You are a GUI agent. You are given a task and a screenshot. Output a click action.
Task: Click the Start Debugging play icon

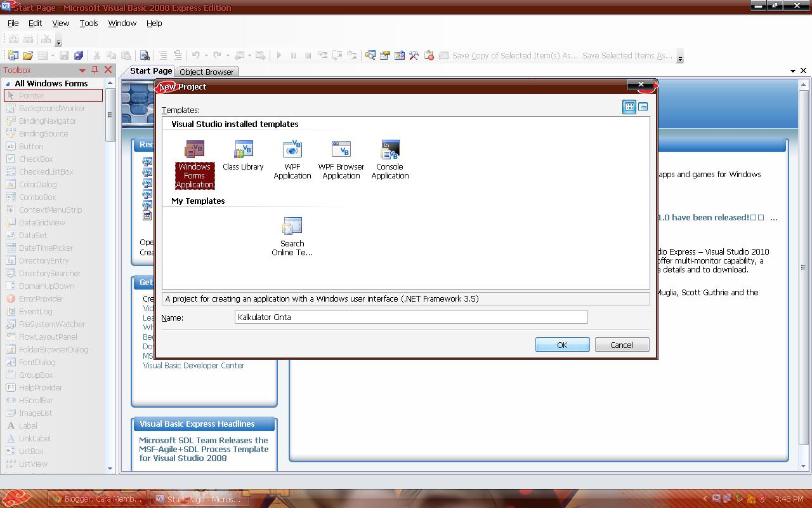coord(278,56)
